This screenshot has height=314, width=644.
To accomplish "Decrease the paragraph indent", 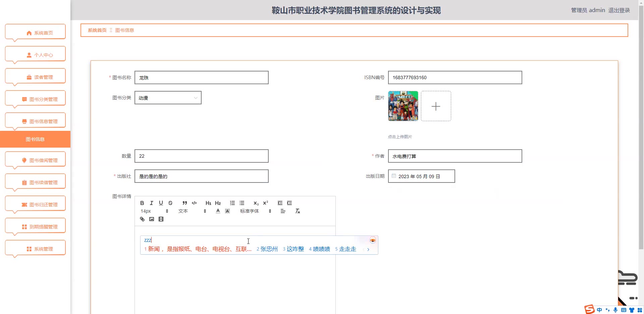I will (x=280, y=203).
